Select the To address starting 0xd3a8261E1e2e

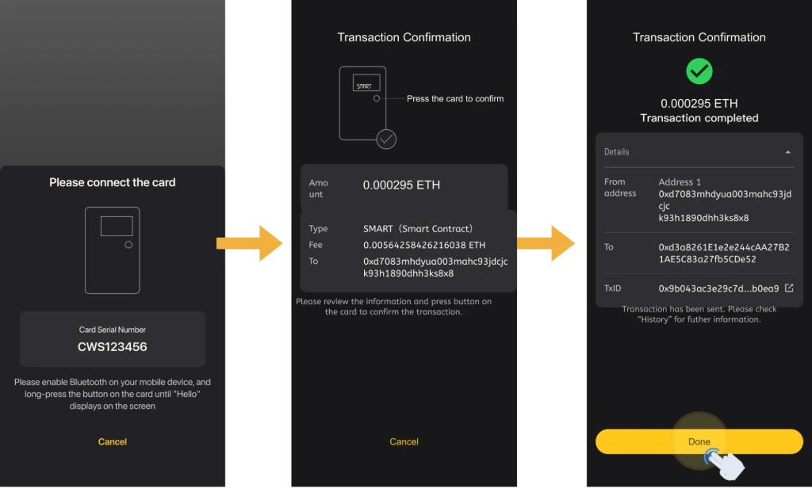point(724,253)
